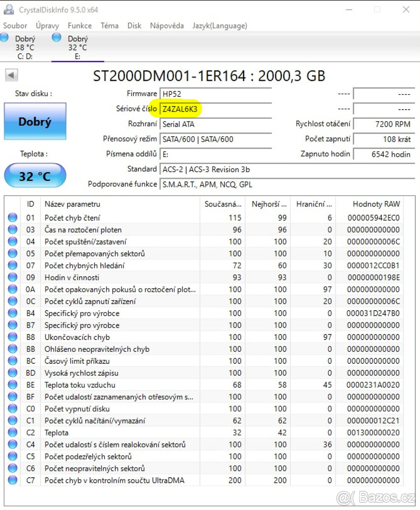Viewport: 420px width, 510px height.
Task: Open the Disk menu
Action: pos(134,25)
